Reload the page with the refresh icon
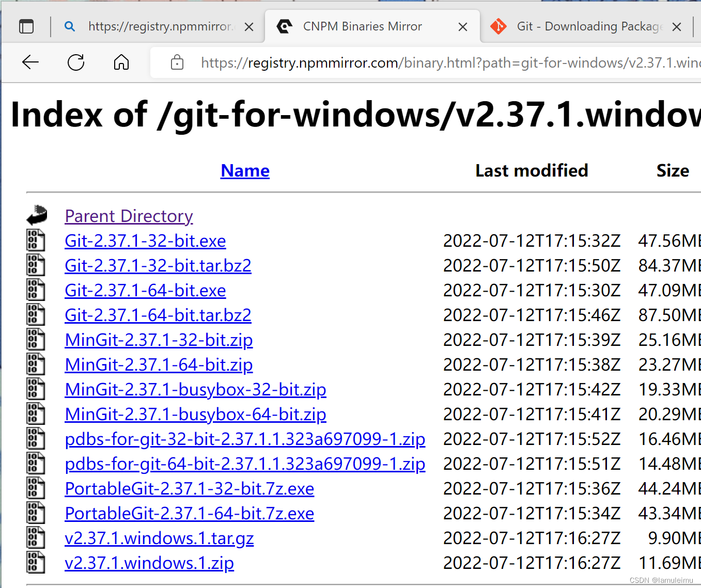This screenshot has height=588, width=701. click(76, 62)
